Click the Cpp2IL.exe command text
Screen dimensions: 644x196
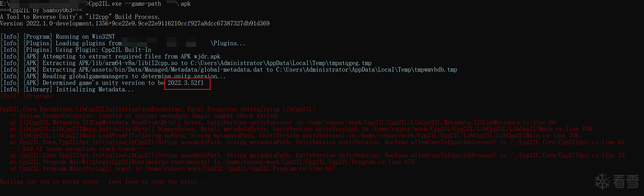pyautogui.click(x=105, y=4)
